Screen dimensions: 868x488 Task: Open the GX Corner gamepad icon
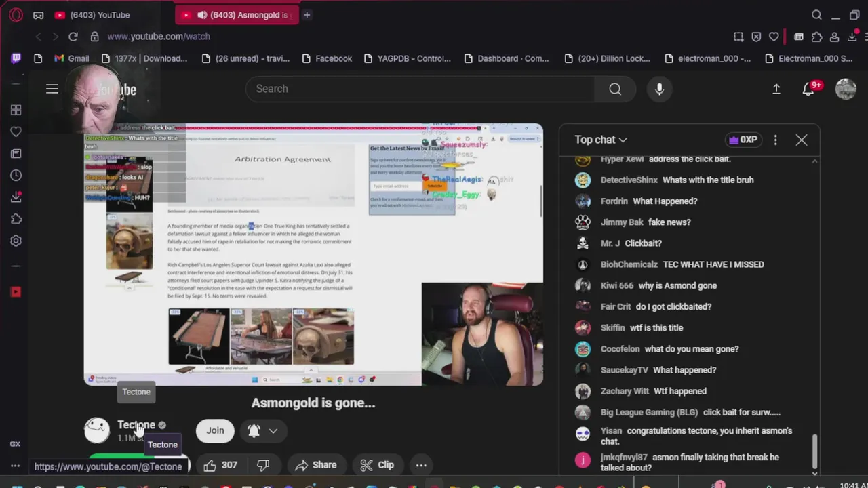click(39, 15)
